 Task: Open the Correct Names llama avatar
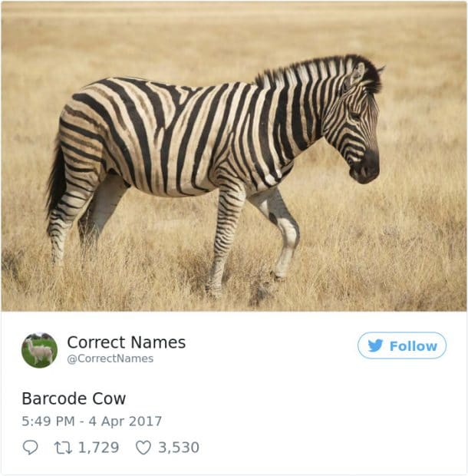39,350
